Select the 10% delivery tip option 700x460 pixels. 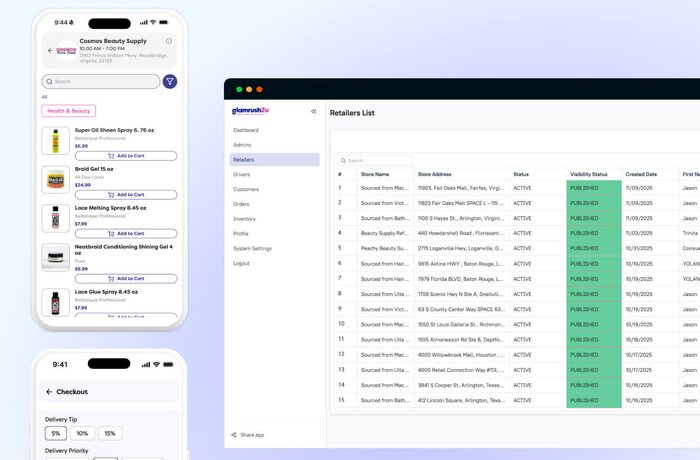coord(82,433)
